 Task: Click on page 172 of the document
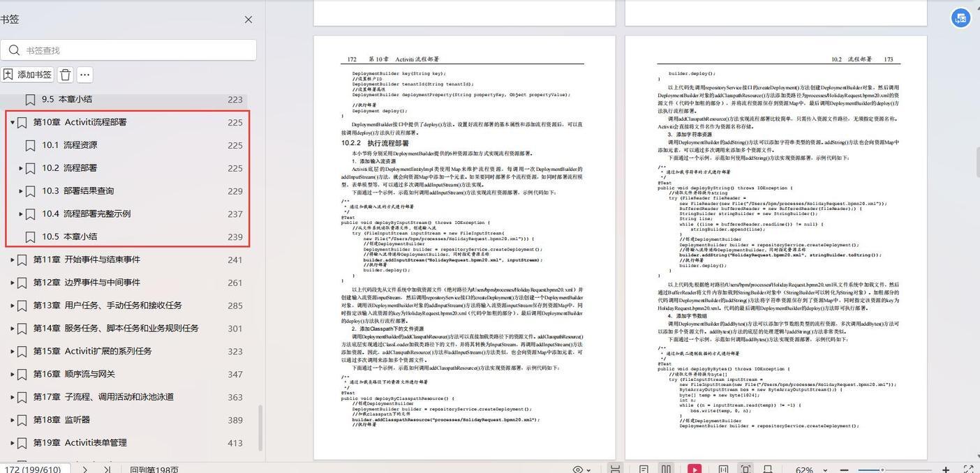click(x=464, y=248)
